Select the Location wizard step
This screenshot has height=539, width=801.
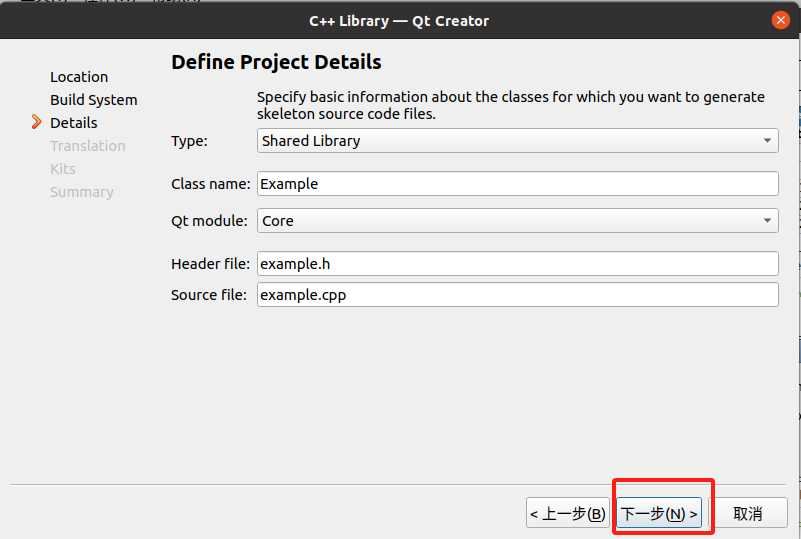(x=79, y=77)
